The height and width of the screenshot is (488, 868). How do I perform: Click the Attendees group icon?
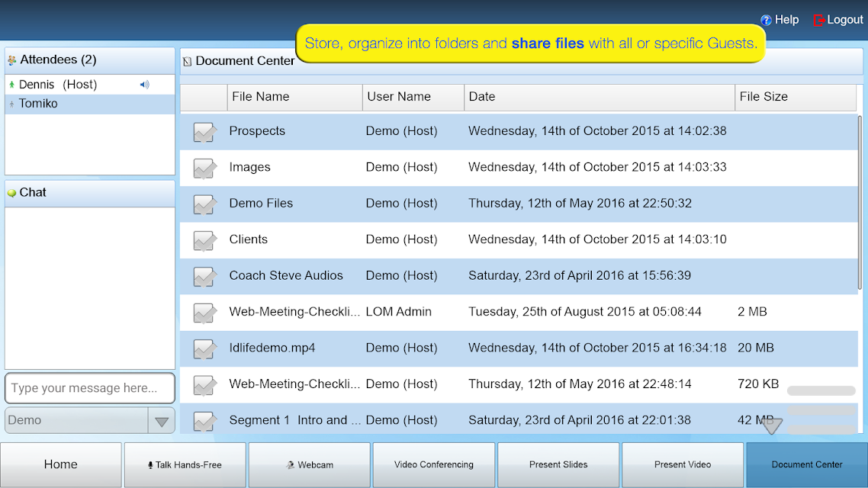pos(11,59)
